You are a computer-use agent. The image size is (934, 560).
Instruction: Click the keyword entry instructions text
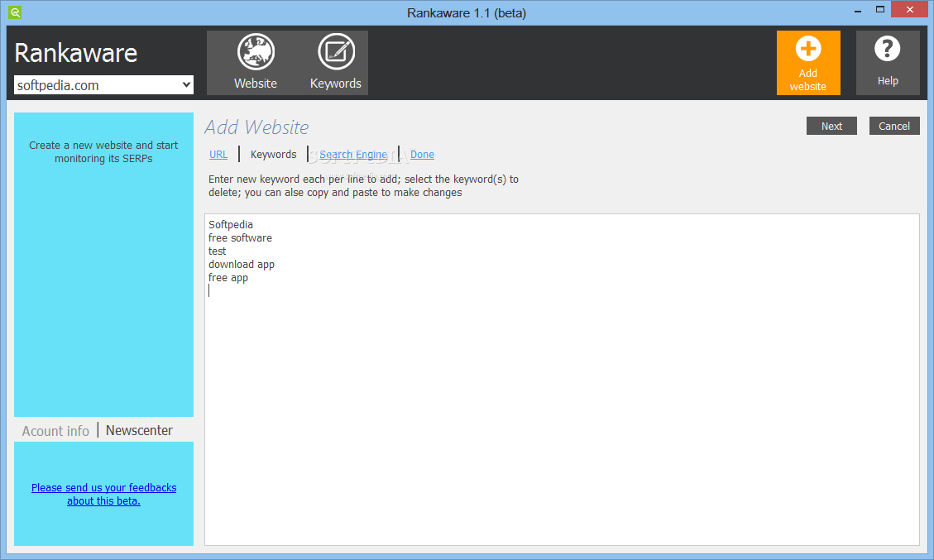point(363,186)
